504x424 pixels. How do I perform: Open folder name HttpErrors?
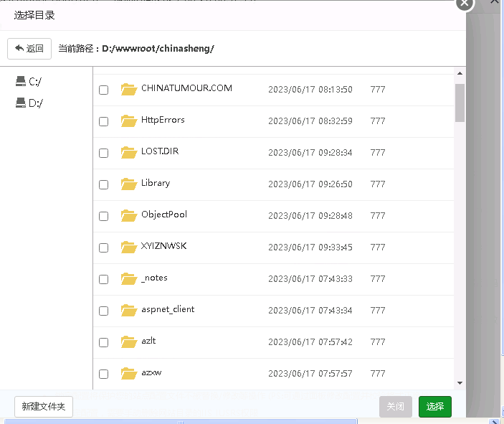pos(163,120)
